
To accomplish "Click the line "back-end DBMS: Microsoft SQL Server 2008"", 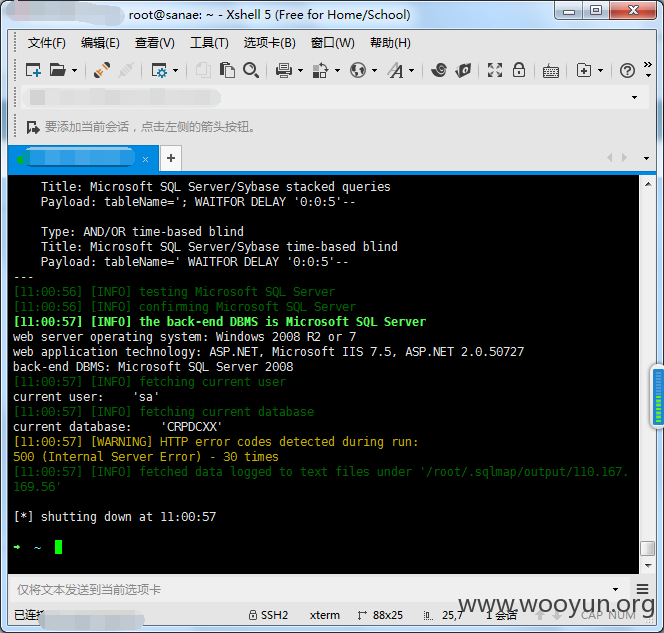I will pos(153,367).
